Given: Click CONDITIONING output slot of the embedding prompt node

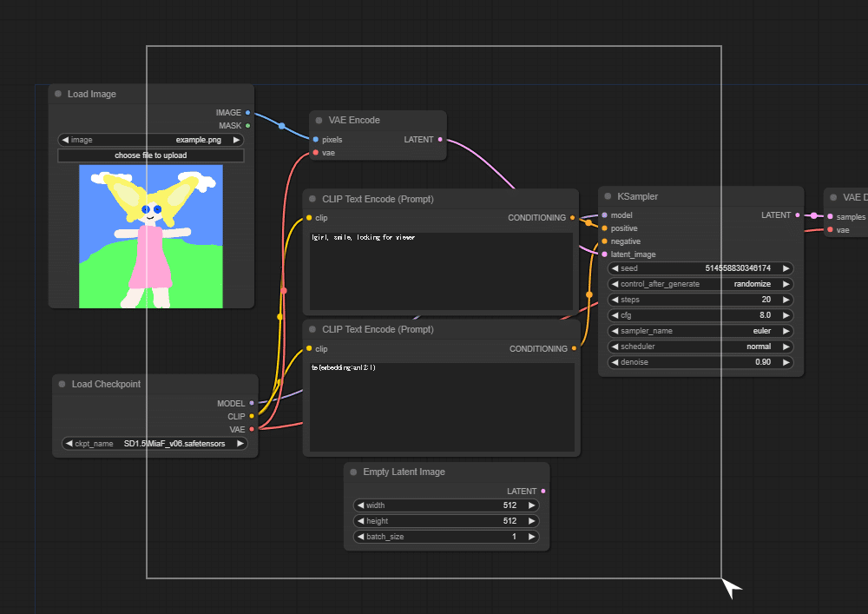Looking at the screenshot, I should (x=574, y=348).
